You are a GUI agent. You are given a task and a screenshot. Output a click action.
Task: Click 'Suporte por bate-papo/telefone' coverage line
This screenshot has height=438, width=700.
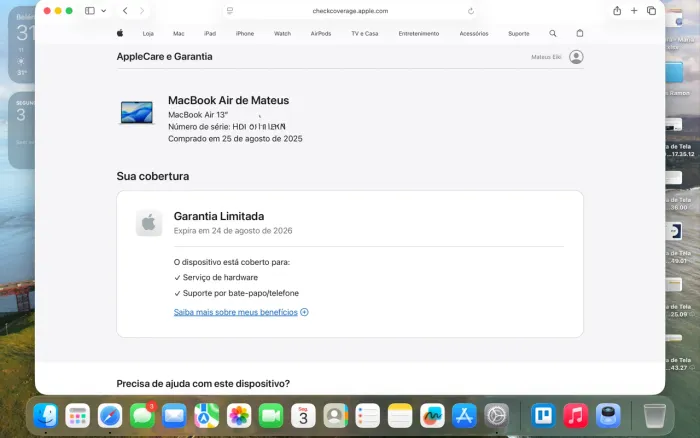click(237, 293)
